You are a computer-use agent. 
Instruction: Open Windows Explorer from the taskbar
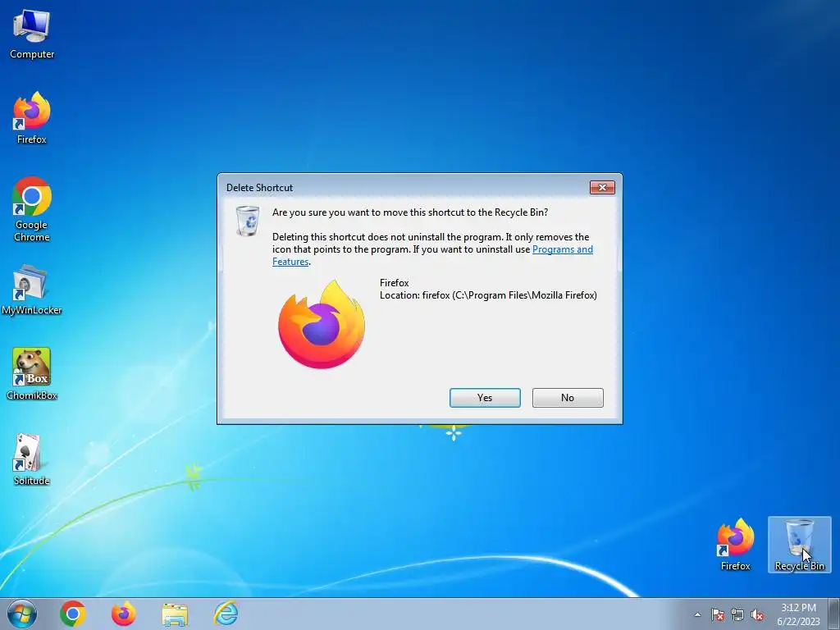pyautogui.click(x=175, y=614)
